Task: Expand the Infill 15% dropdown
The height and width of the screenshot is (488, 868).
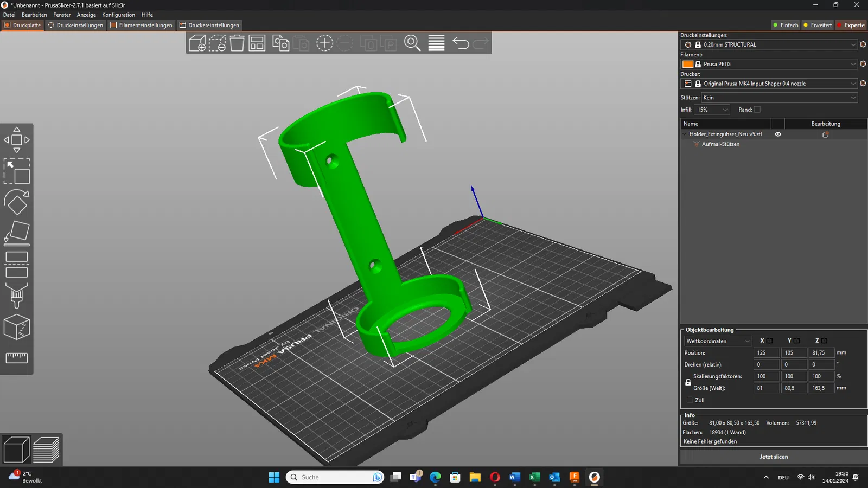Action: [712, 110]
